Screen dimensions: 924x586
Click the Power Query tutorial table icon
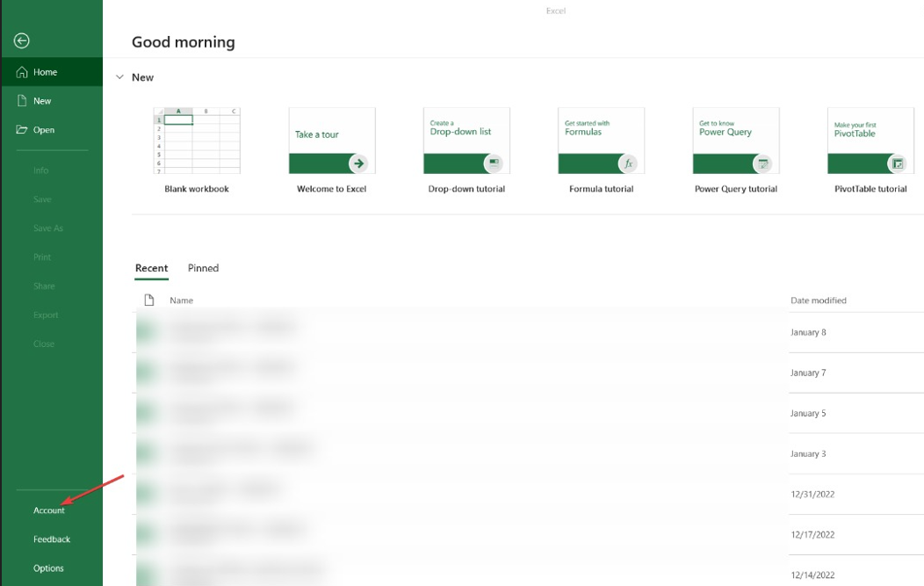pyautogui.click(x=762, y=163)
